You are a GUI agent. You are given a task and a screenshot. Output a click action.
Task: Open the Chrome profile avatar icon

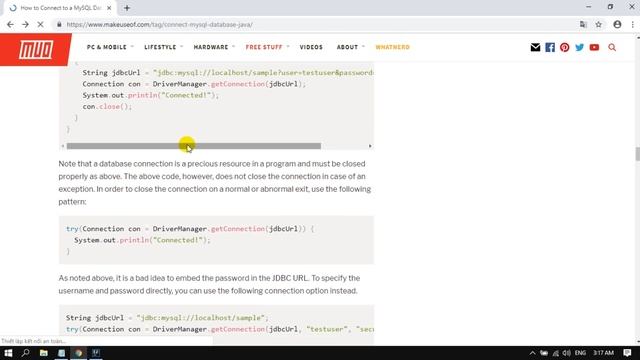tap(617, 24)
